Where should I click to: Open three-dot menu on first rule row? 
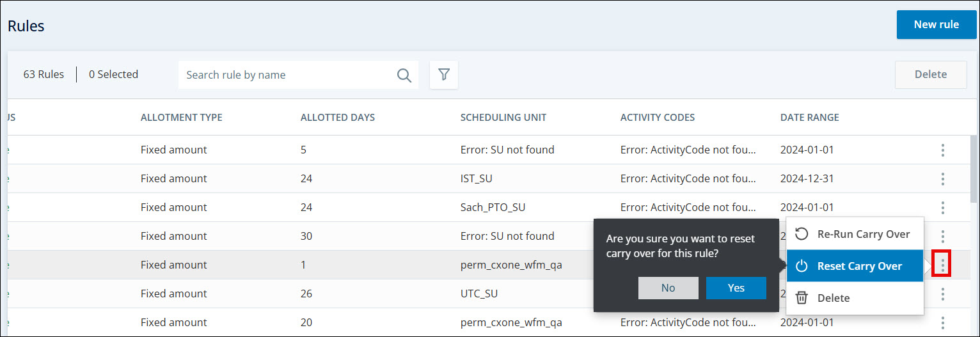(942, 150)
